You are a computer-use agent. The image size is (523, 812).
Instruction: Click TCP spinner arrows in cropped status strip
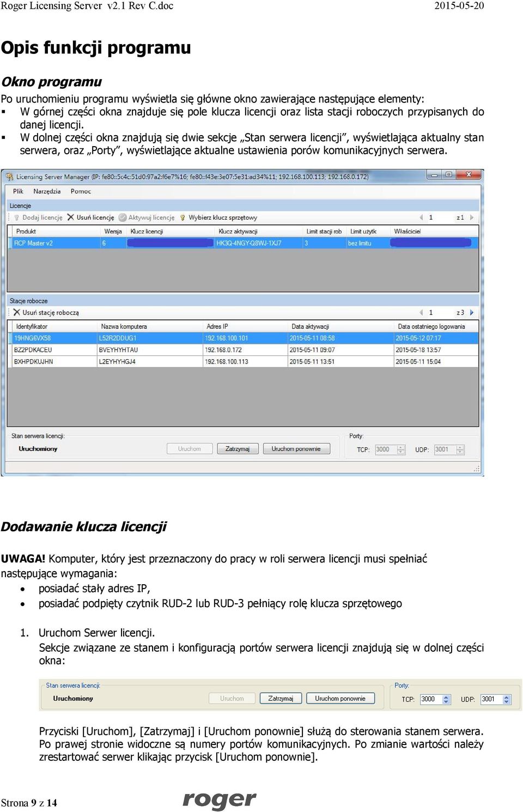[447, 699]
